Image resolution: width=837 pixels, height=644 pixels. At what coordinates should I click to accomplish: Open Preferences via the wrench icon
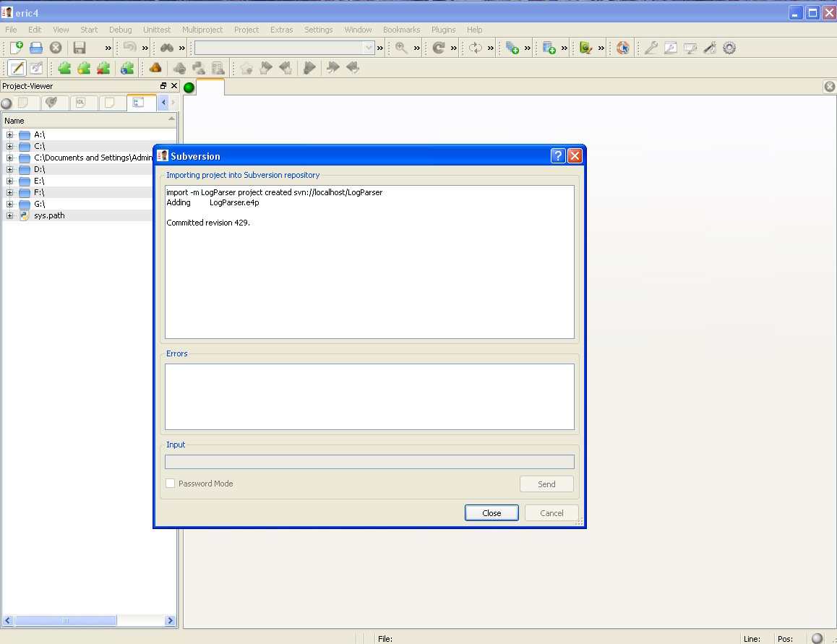coord(651,48)
